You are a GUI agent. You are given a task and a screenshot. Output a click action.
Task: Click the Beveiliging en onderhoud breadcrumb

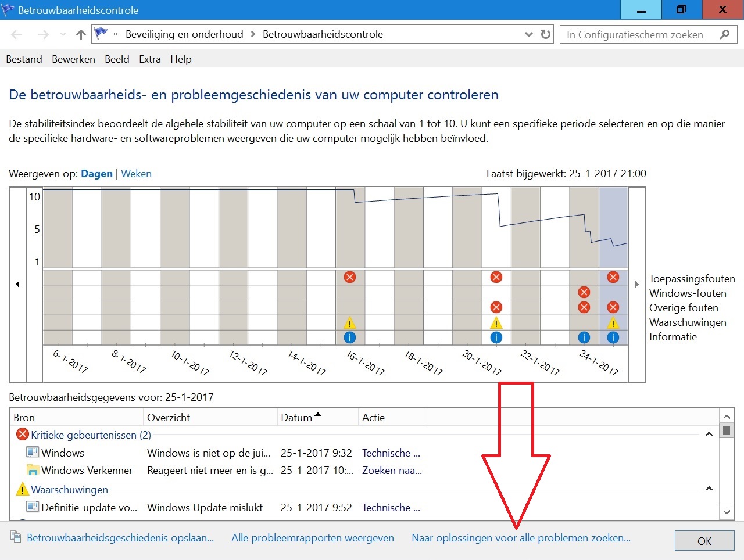coord(184,34)
